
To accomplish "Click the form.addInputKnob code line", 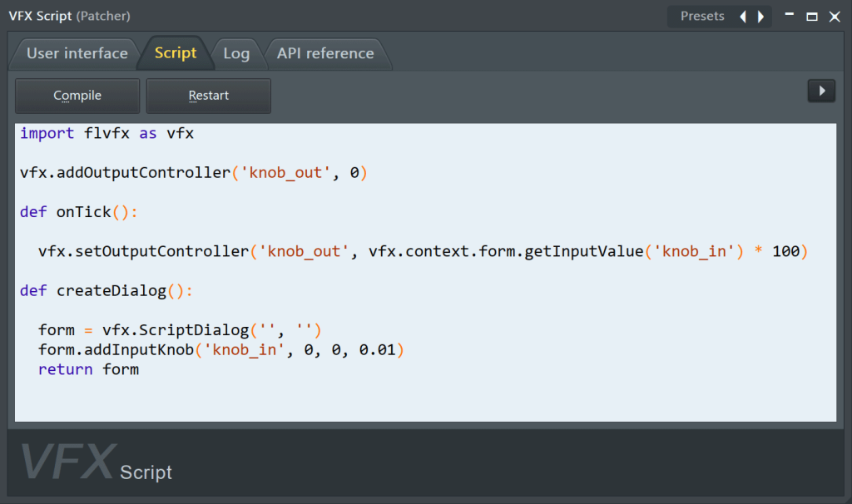I will pos(220,350).
